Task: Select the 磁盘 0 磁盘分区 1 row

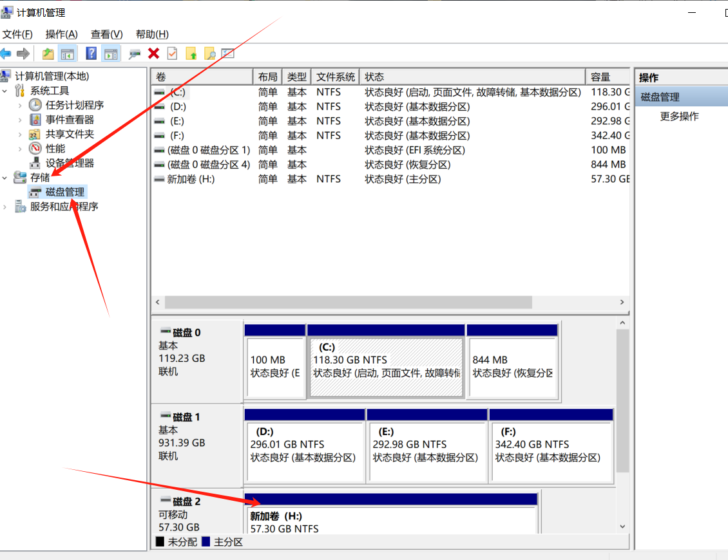Action: 390,151
